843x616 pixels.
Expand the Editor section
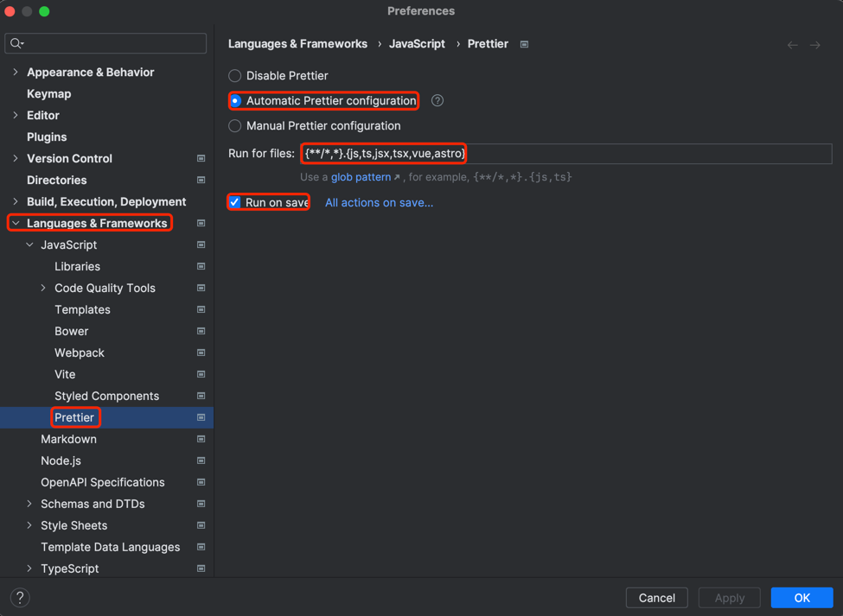[16, 115]
